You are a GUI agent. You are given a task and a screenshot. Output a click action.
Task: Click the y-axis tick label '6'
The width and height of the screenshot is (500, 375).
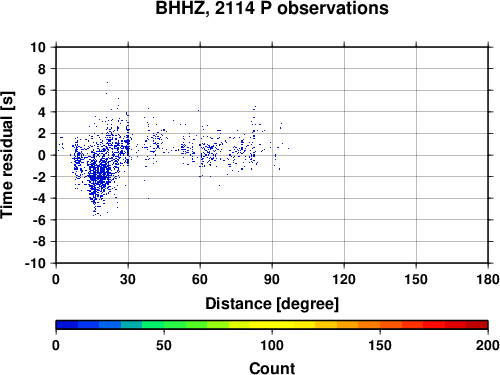pyautogui.click(x=42, y=90)
